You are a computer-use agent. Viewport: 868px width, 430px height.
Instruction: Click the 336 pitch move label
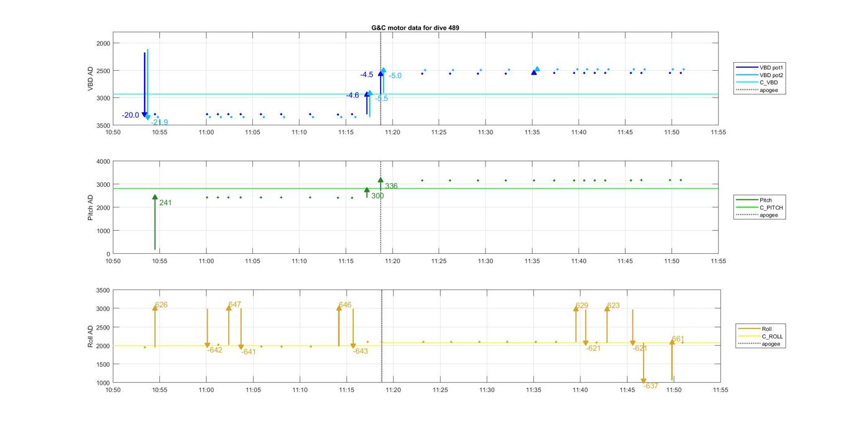click(x=391, y=186)
